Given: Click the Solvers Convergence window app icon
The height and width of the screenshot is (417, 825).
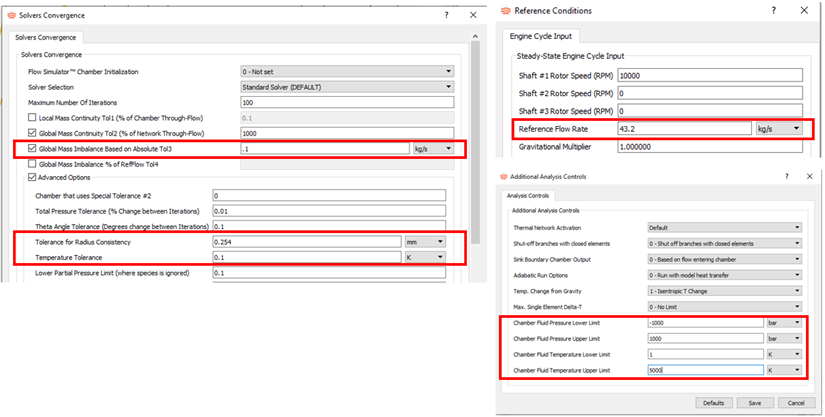Looking at the screenshot, I should 11,16.
